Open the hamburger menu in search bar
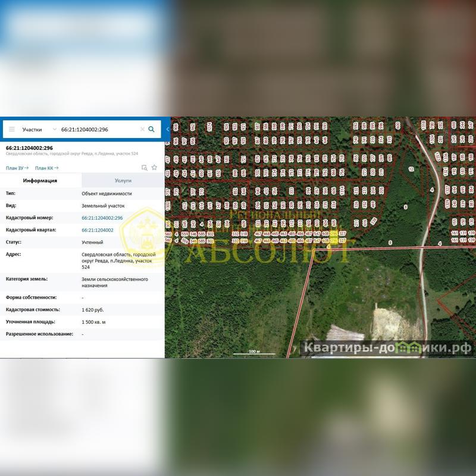476x476 pixels. [11, 129]
